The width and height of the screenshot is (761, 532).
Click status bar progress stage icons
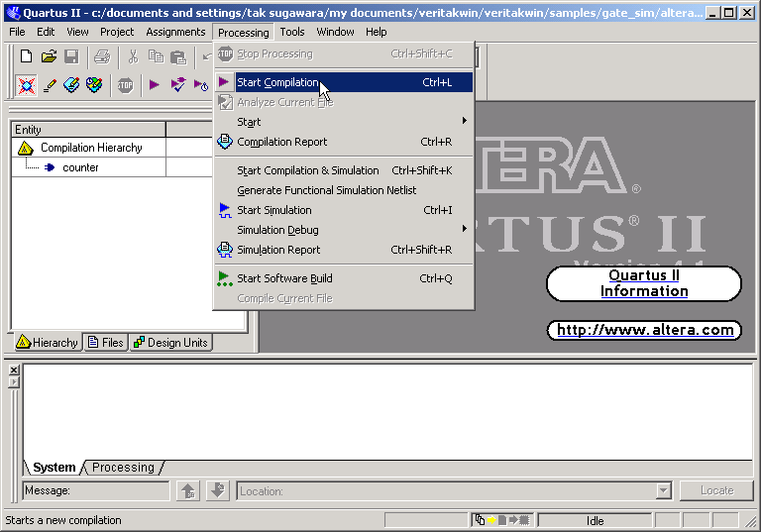[x=502, y=520]
